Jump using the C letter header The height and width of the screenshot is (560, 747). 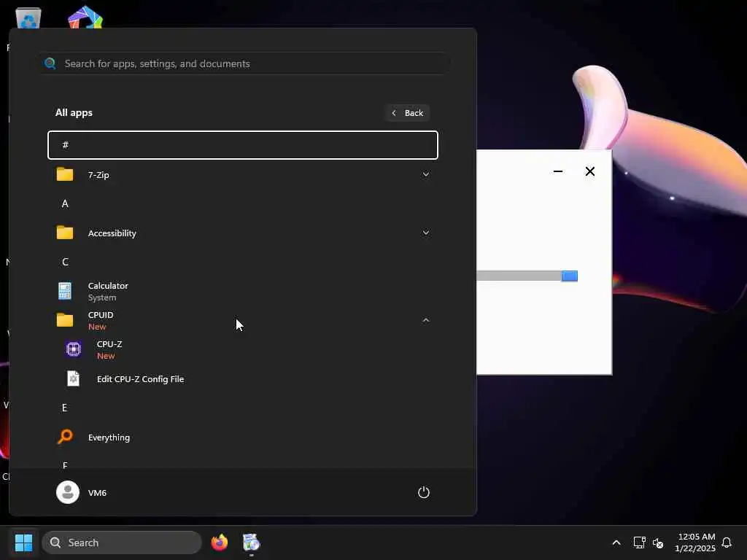(65, 262)
